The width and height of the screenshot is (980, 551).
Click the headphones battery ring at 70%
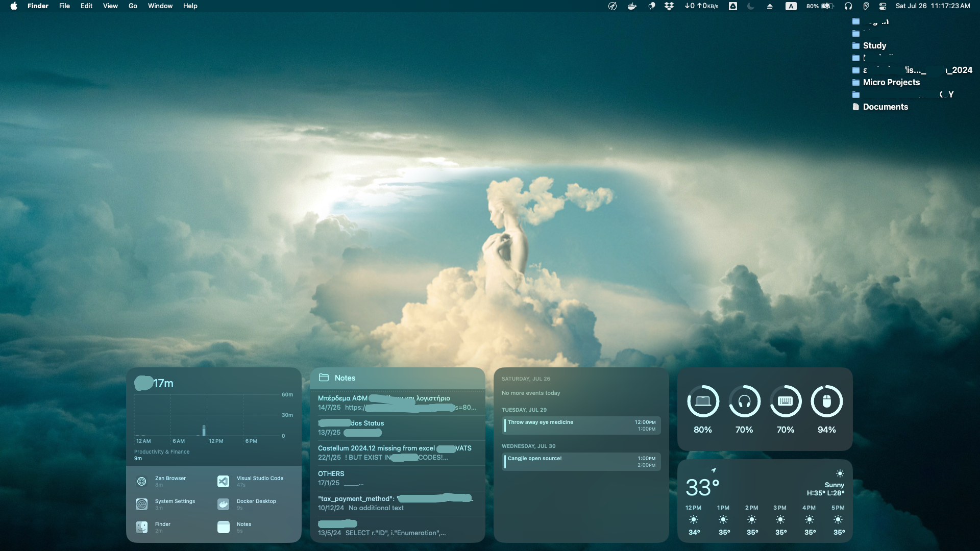click(x=744, y=401)
